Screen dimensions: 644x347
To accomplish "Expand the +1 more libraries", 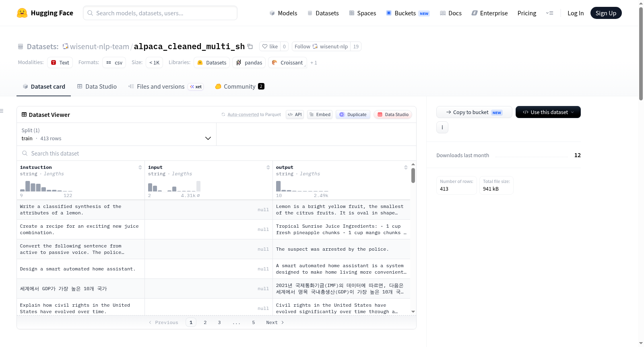I will click(x=314, y=62).
